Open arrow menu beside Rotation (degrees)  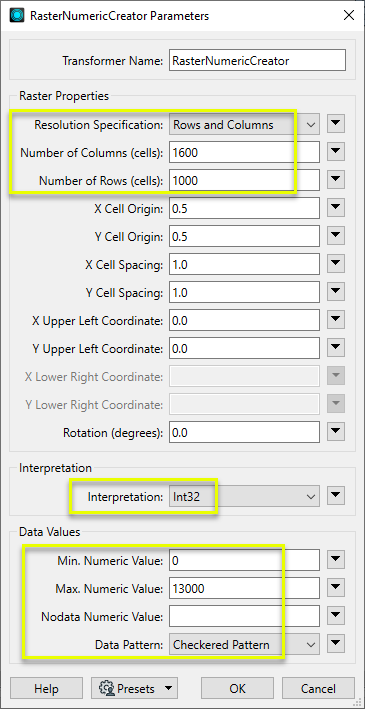pyautogui.click(x=336, y=432)
